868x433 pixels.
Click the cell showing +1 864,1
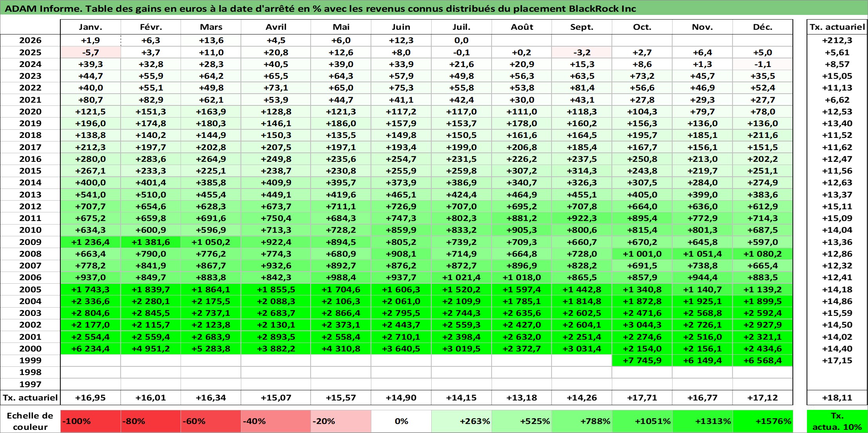point(211,290)
